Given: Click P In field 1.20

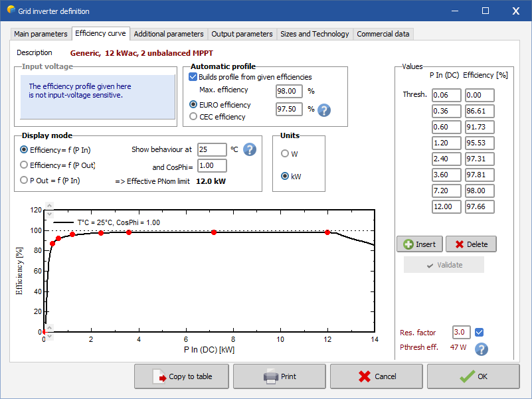Looking at the screenshot, I should [x=446, y=143].
